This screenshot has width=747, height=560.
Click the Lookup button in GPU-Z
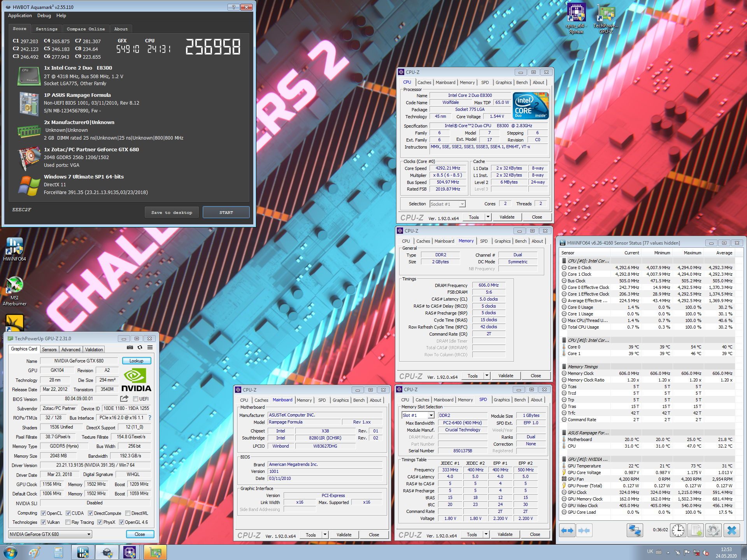click(x=137, y=361)
